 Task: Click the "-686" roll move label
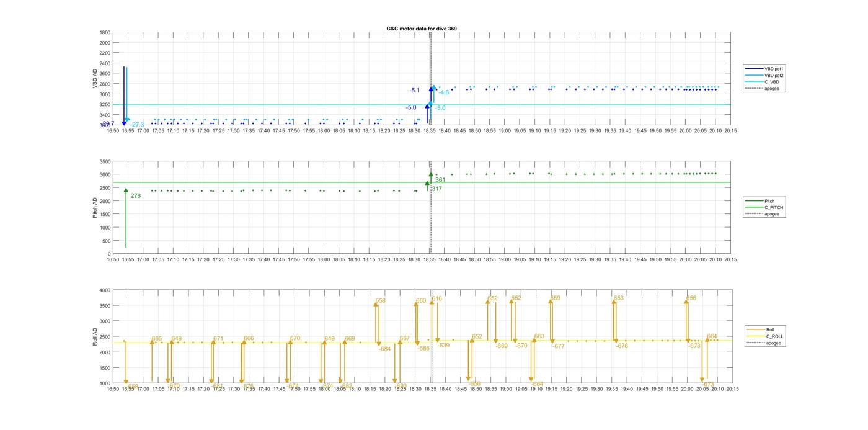click(x=423, y=349)
